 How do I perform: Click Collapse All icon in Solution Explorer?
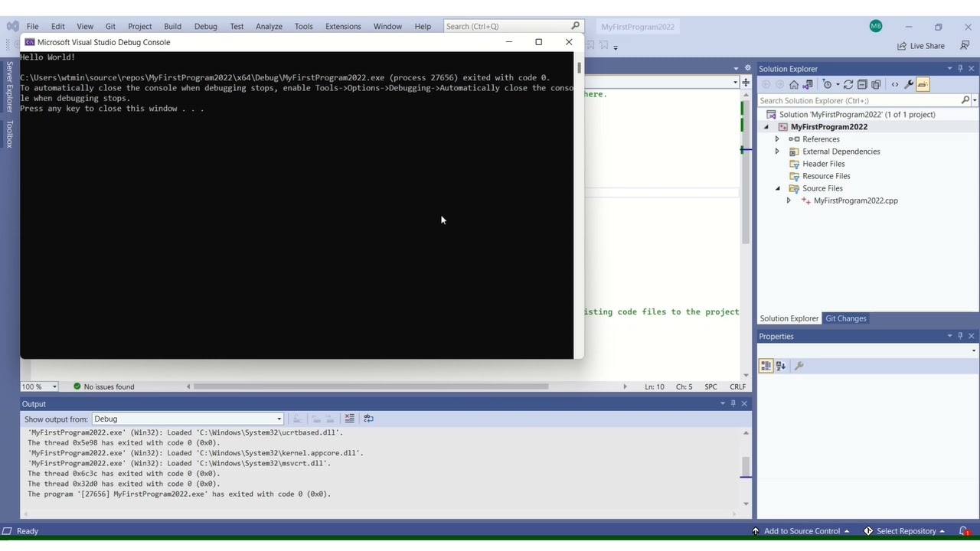[x=862, y=84]
